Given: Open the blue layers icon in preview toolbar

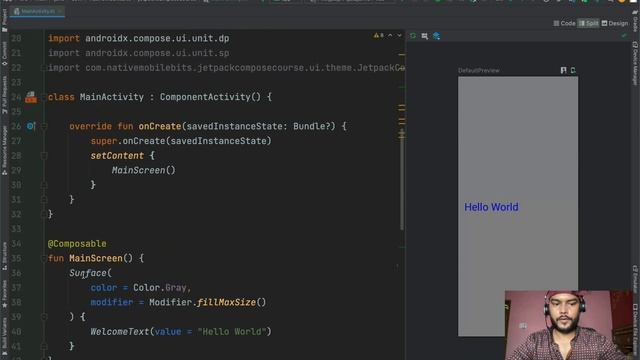Looking at the screenshot, I should (436, 36).
